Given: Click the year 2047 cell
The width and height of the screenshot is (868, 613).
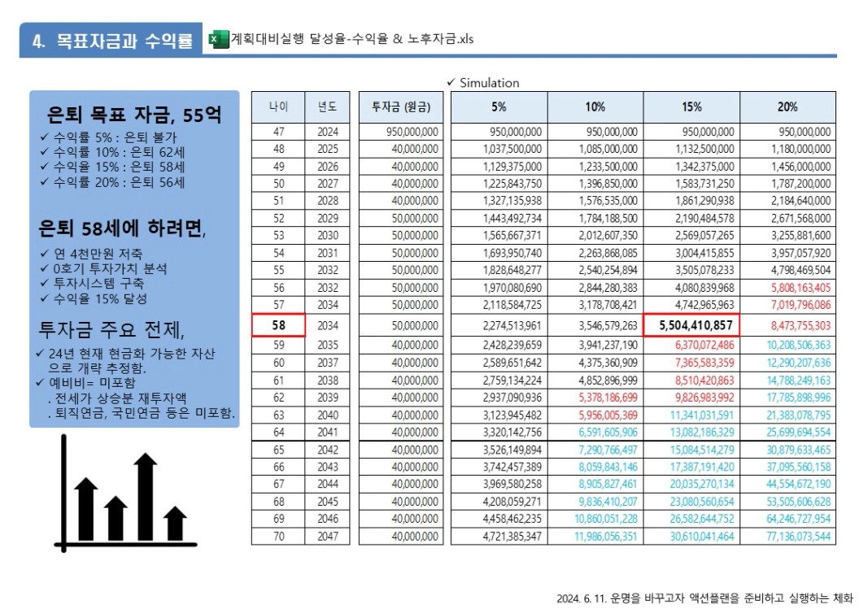Looking at the screenshot, I should pos(327,537).
